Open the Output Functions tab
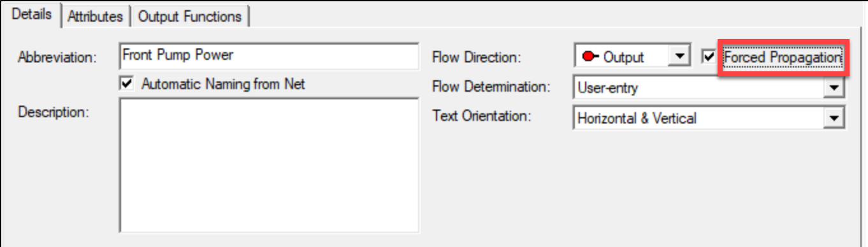The height and width of the screenshot is (247, 868). (190, 17)
